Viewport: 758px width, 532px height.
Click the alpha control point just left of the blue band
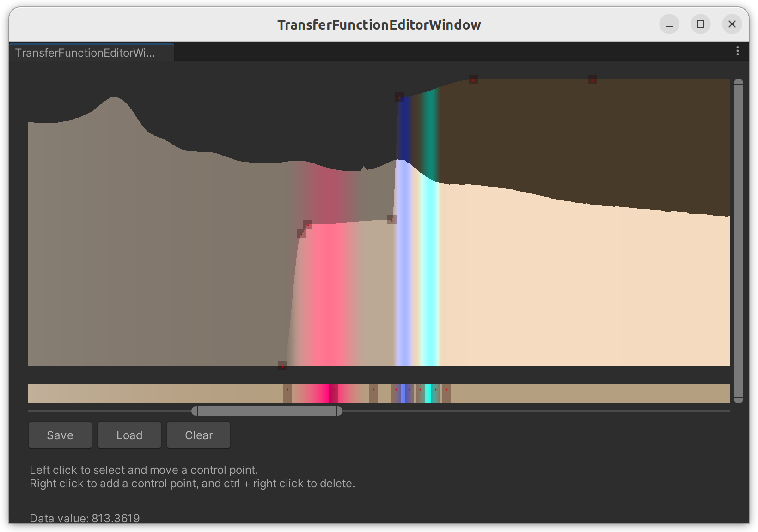pos(392,220)
